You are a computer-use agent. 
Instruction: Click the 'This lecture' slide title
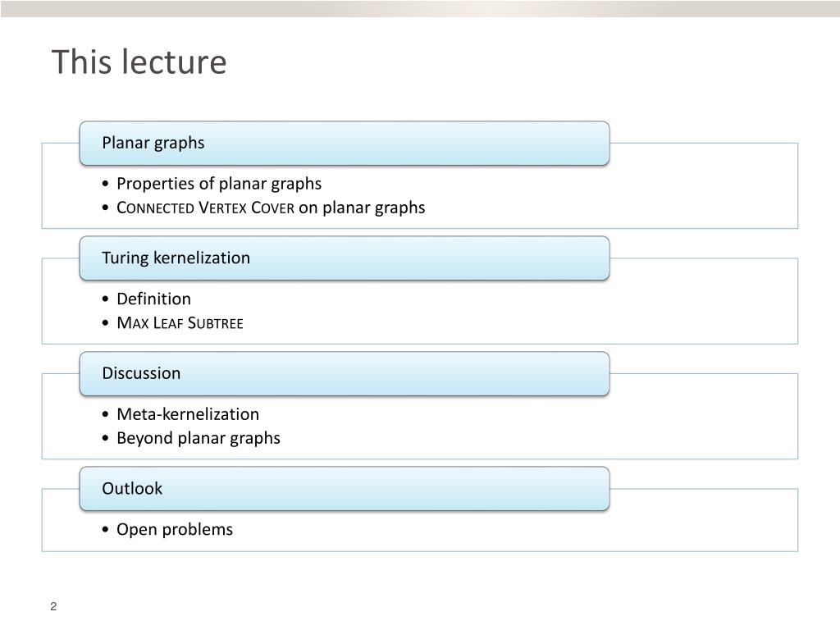[139, 62]
